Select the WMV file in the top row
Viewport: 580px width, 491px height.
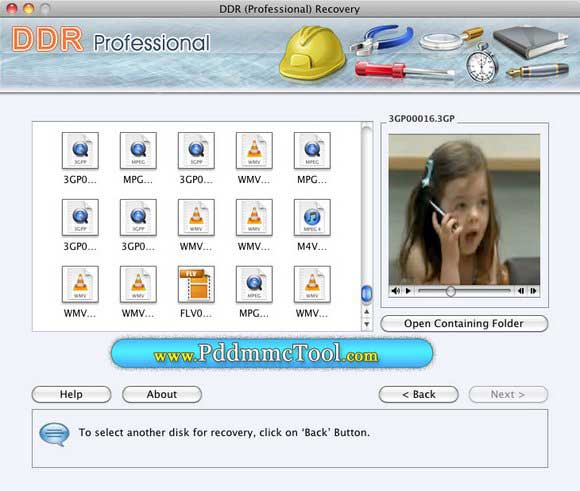pos(254,151)
